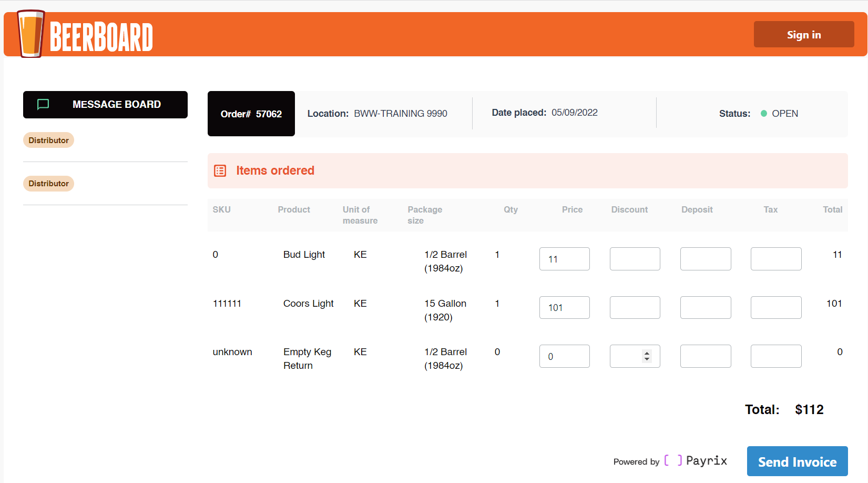This screenshot has height=483, width=868.
Task: Click the Payrix brackets logo
Action: pyautogui.click(x=673, y=460)
